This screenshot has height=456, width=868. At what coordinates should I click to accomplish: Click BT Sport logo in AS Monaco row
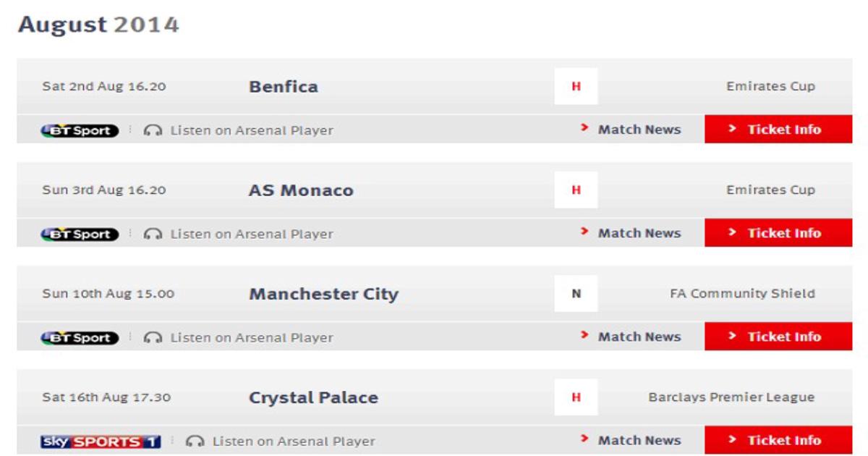click(x=80, y=235)
